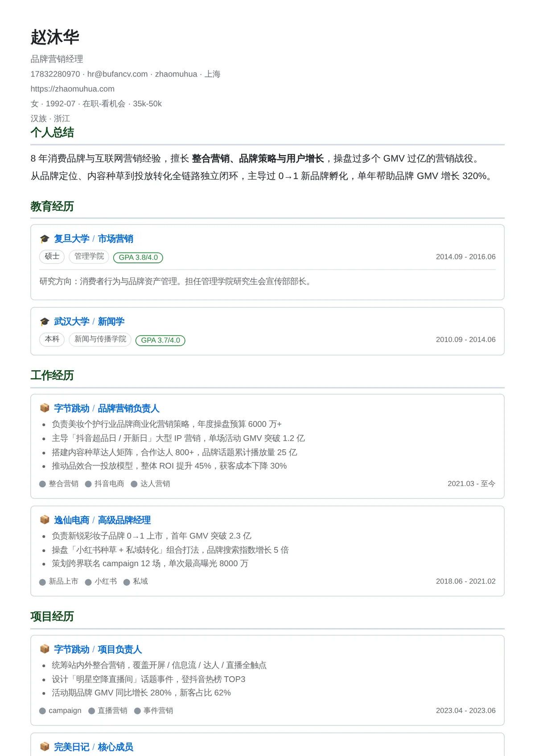Open the 复旦大学 link
The width and height of the screenshot is (535, 756).
click(x=72, y=239)
